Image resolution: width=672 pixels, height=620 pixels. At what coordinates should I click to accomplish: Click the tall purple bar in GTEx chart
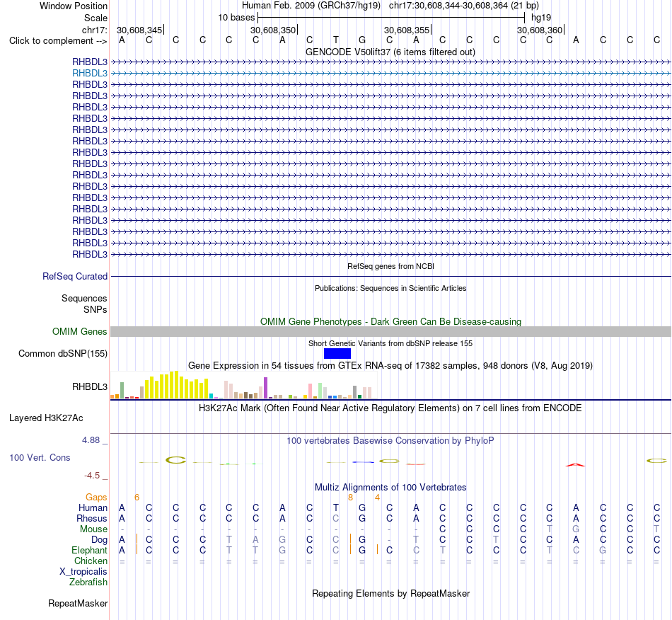pyautogui.click(x=266, y=388)
